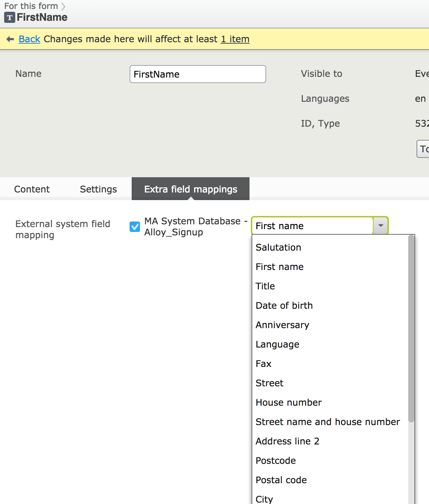Select the Language option
Image resolution: width=429 pixels, height=504 pixels.
tap(277, 344)
